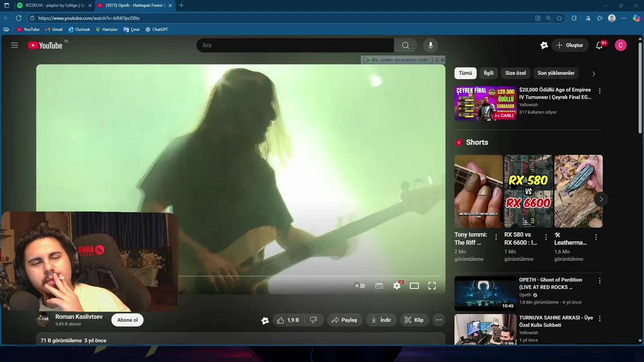Open options for RX 580 short
Image resolution: width=644 pixels, height=362 pixels.
pyautogui.click(x=546, y=237)
